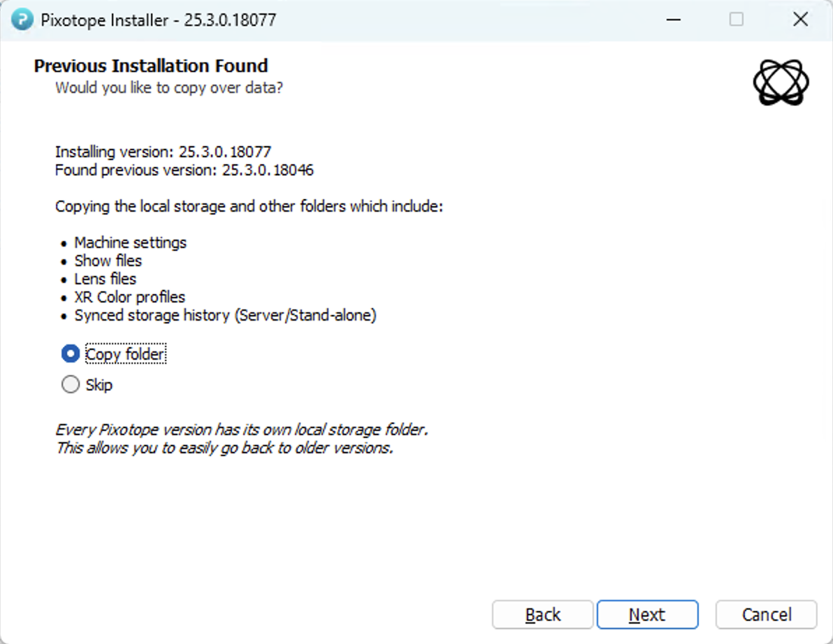Click the Would you like to copy over data subtitle
The width and height of the screenshot is (833, 644).
tap(168, 87)
